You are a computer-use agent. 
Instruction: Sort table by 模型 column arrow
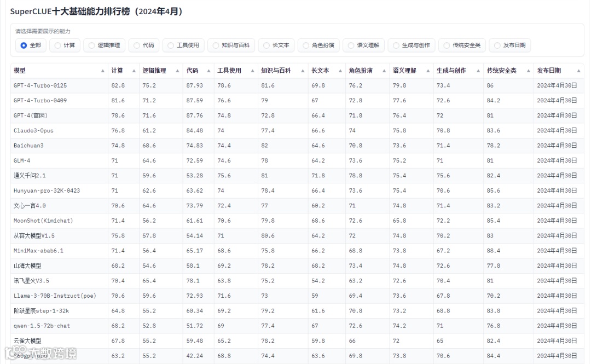click(102, 71)
